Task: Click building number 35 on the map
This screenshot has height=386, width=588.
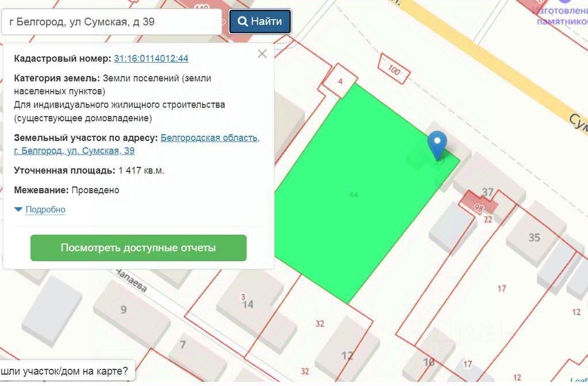Action: coord(534,237)
